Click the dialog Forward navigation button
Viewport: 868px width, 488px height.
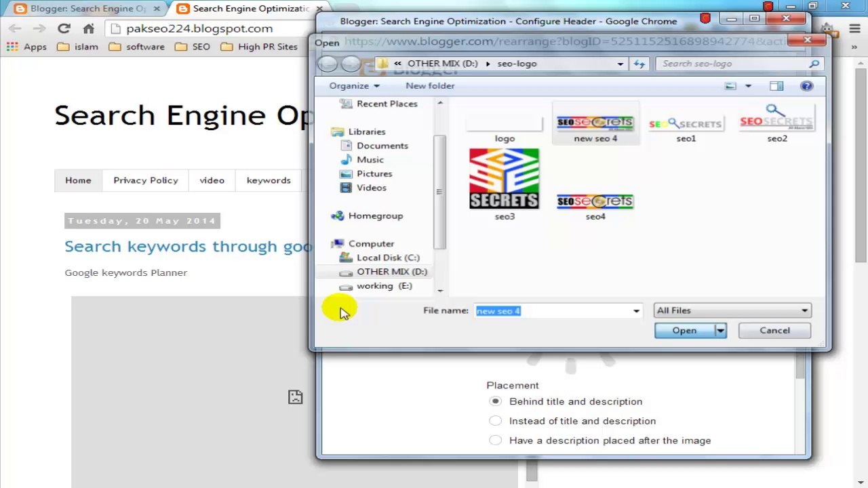pyautogui.click(x=351, y=64)
